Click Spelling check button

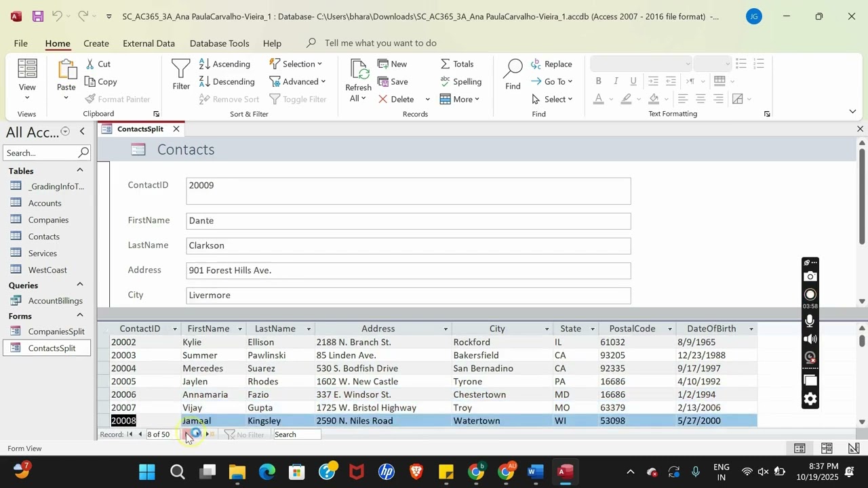461,81
